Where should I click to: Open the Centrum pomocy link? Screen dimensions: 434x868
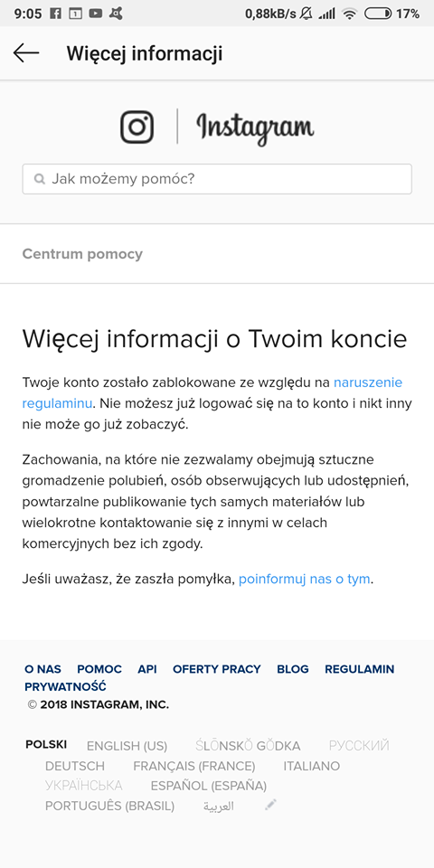82,254
